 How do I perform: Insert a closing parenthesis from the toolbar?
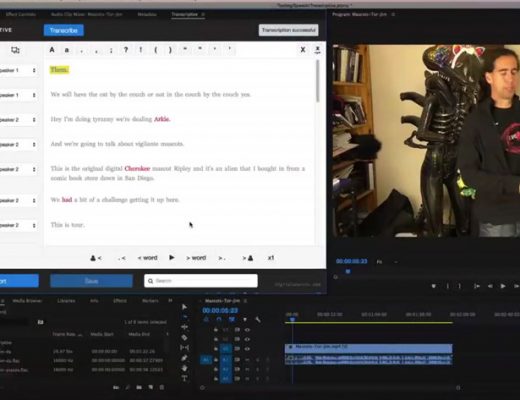click(170, 50)
